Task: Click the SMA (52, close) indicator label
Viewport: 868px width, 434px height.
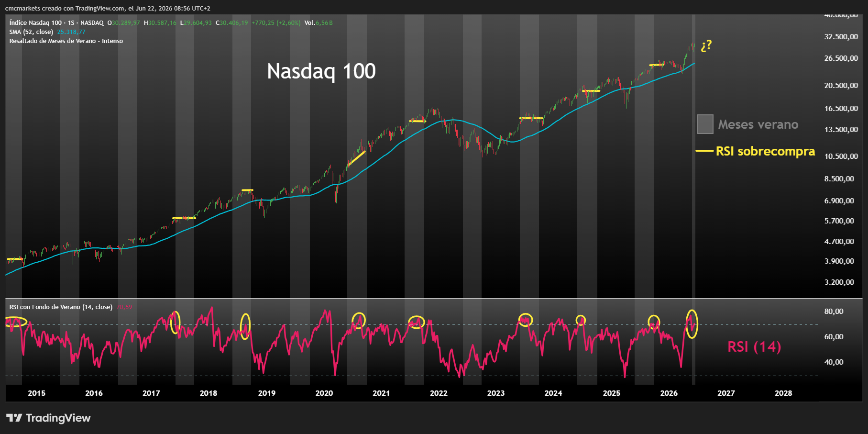Action: coord(31,32)
